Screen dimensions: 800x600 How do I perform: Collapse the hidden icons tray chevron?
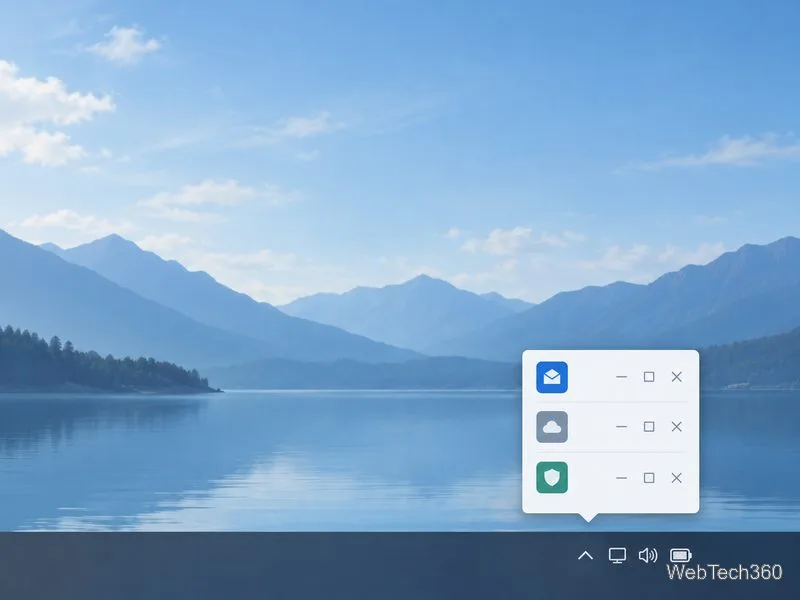(585, 555)
